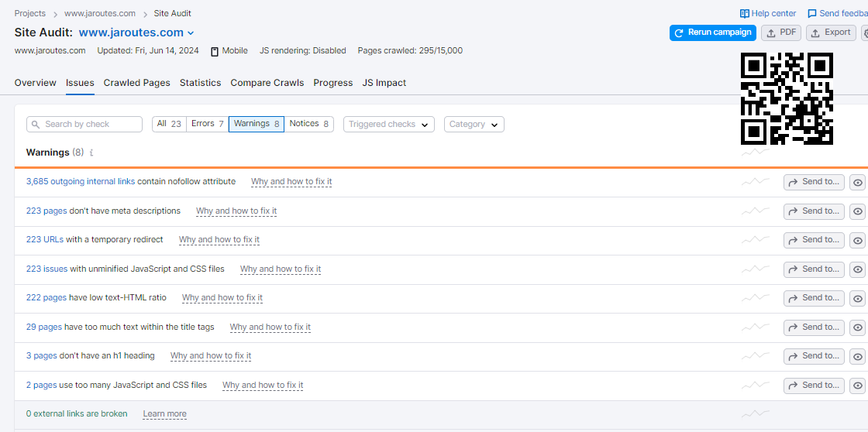Click the Help center book icon
Screen dimensions: 868x432
pyautogui.click(x=744, y=13)
